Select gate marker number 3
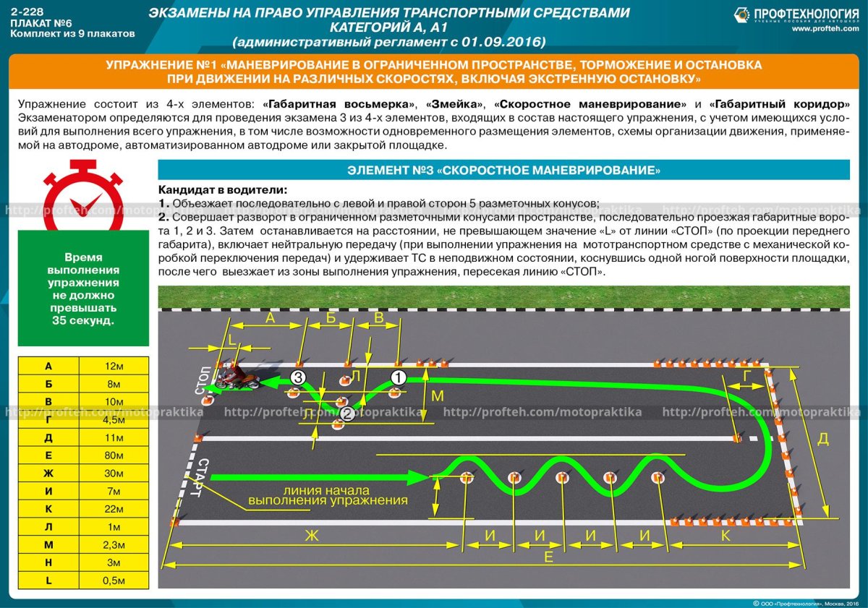Image resolution: width=868 pixels, height=608 pixels. click(298, 377)
